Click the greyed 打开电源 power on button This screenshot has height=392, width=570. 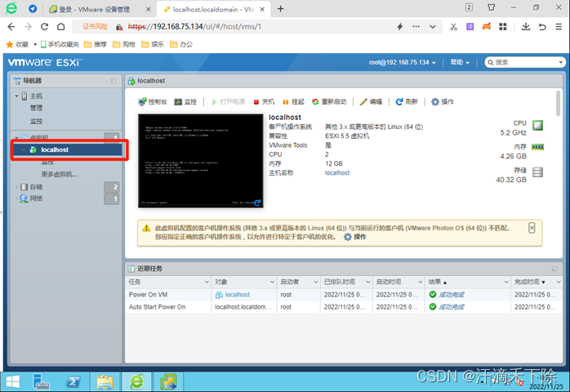point(229,102)
